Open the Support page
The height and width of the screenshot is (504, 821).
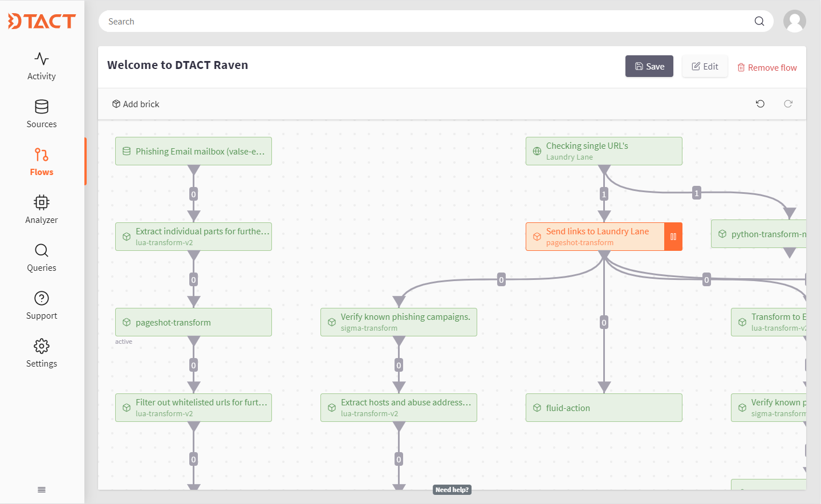pos(42,306)
